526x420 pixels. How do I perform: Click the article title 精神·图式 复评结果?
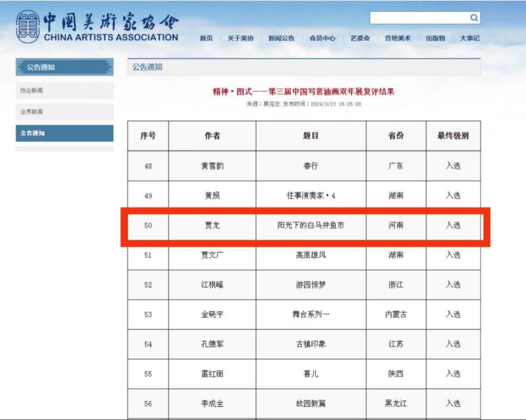(x=304, y=92)
